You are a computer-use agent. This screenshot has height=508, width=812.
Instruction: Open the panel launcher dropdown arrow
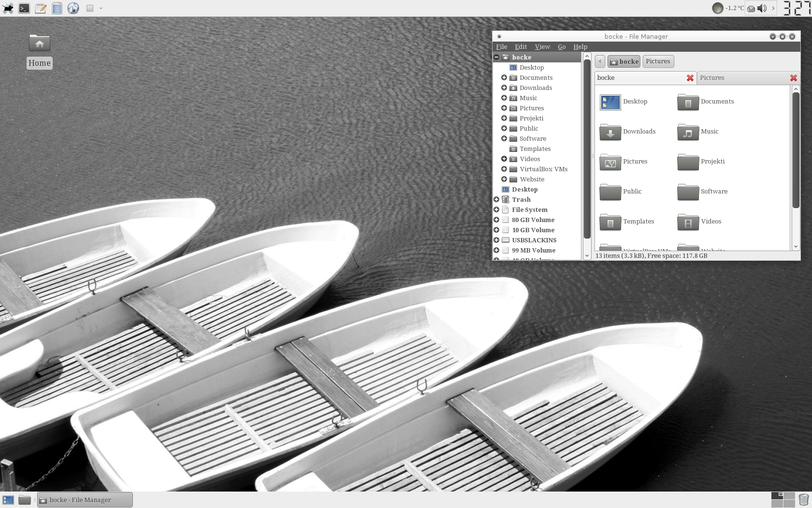coord(101,8)
